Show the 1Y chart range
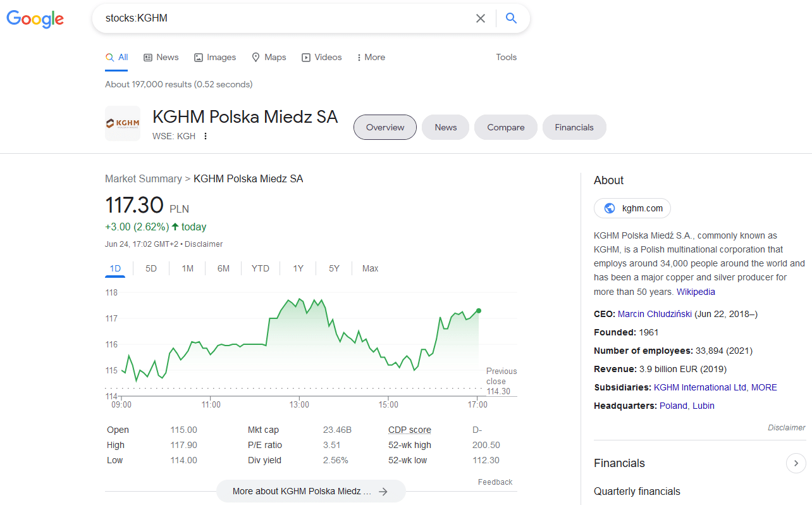Viewport: 812px width, 505px height. tap(298, 268)
